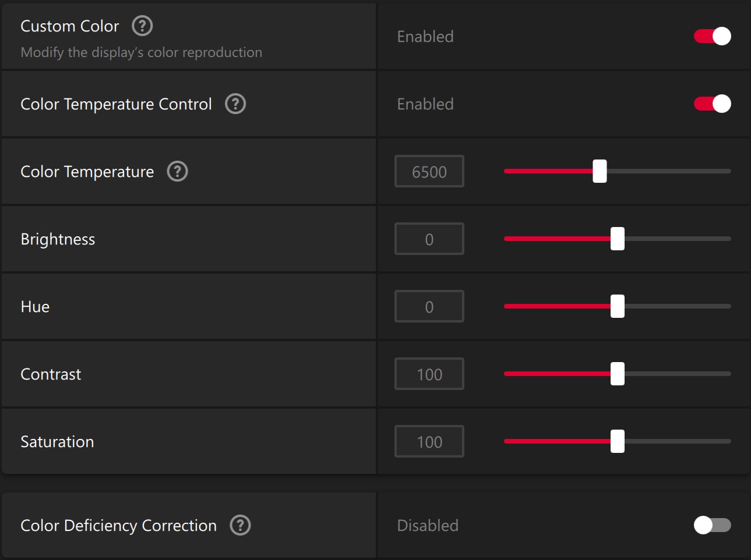The height and width of the screenshot is (560, 751).
Task: Click the Color Temperature Control label
Action: tap(116, 104)
